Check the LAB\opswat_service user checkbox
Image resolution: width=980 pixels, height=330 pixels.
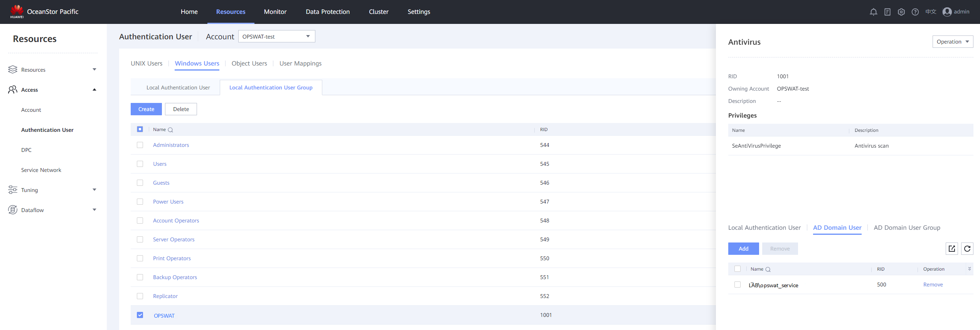pos(738,285)
